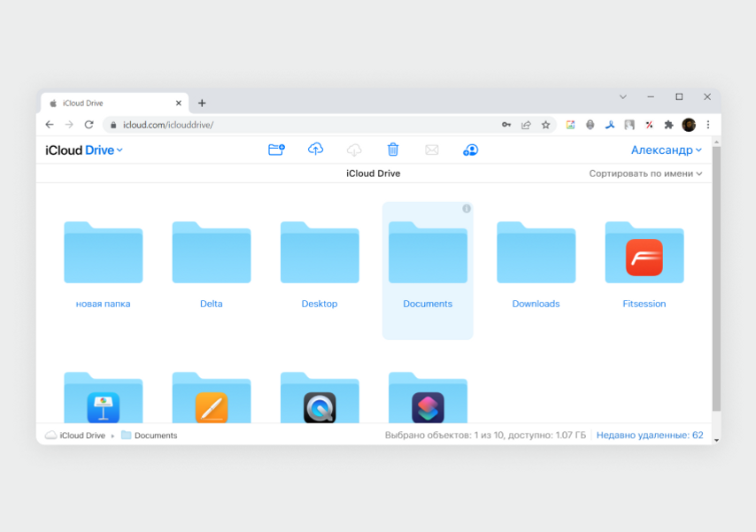Click the Chrome profile avatar
This screenshot has width=756, height=532.
pyautogui.click(x=689, y=125)
